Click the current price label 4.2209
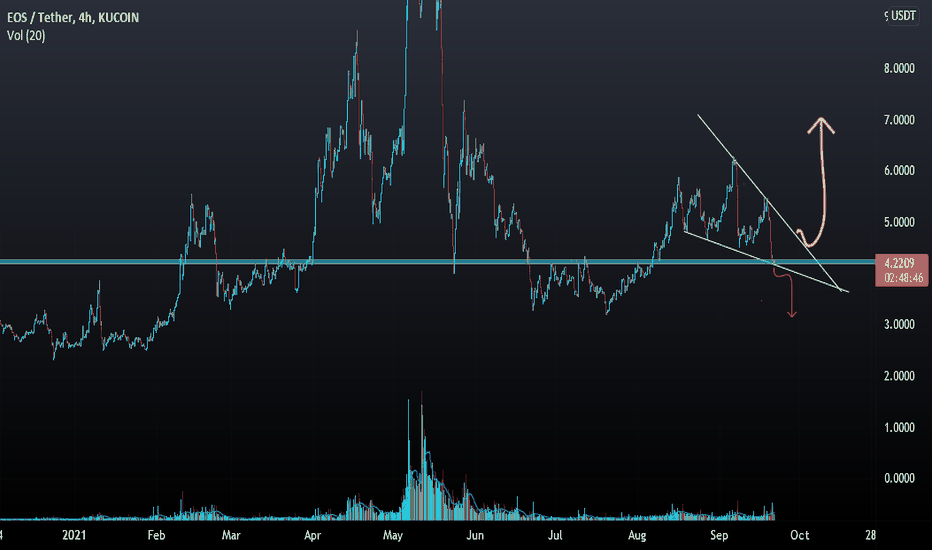Viewport: 932px width, 550px height. coord(899,263)
